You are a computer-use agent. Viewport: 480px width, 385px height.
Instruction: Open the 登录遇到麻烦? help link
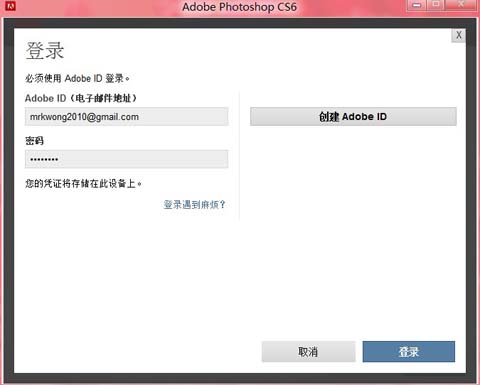pyautogui.click(x=194, y=205)
